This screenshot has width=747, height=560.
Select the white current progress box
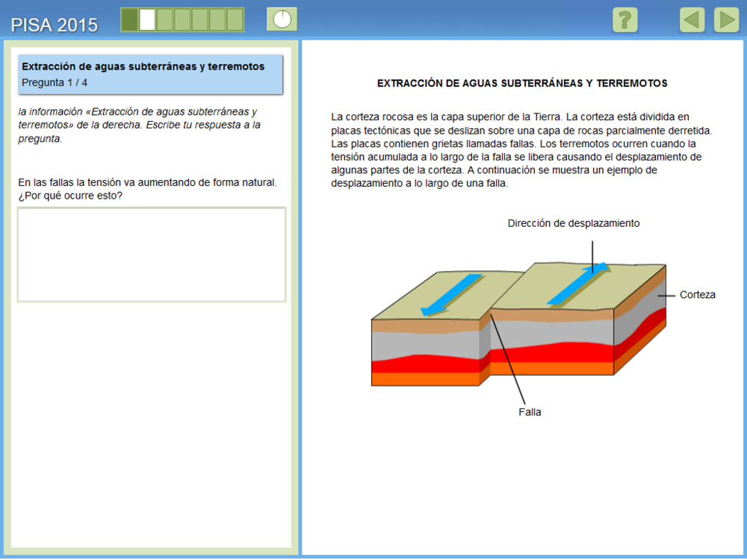point(147,19)
